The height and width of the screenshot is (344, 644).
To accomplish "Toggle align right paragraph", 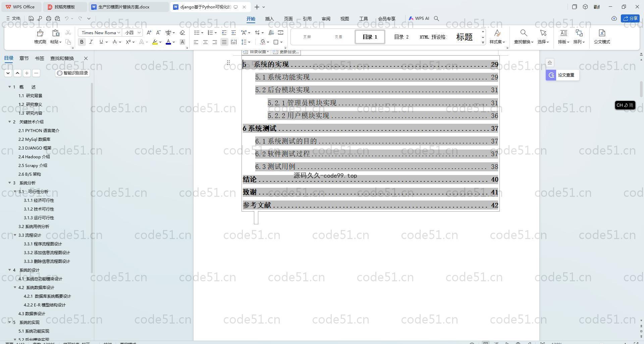I will [x=215, y=42].
